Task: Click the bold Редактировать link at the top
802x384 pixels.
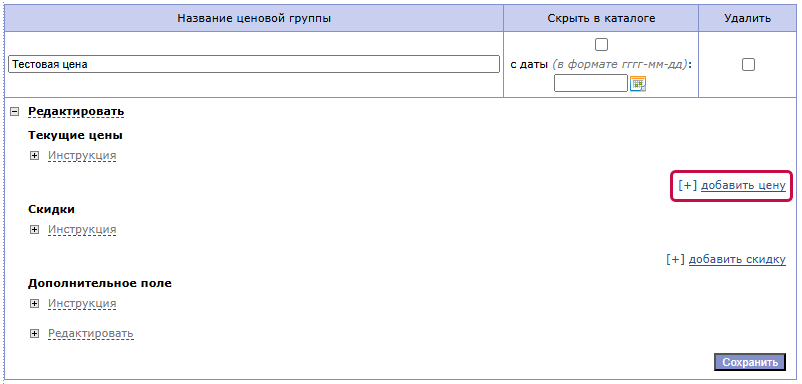Action: coord(76,111)
